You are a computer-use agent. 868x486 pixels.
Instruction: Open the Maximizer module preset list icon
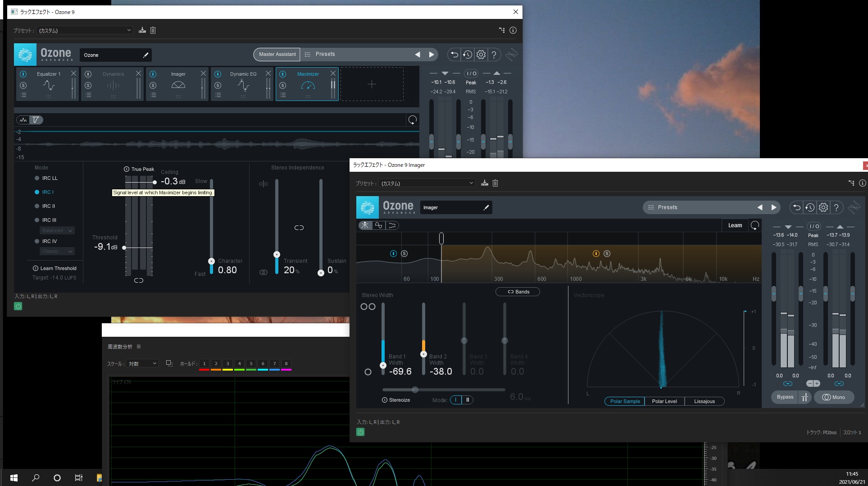click(283, 95)
